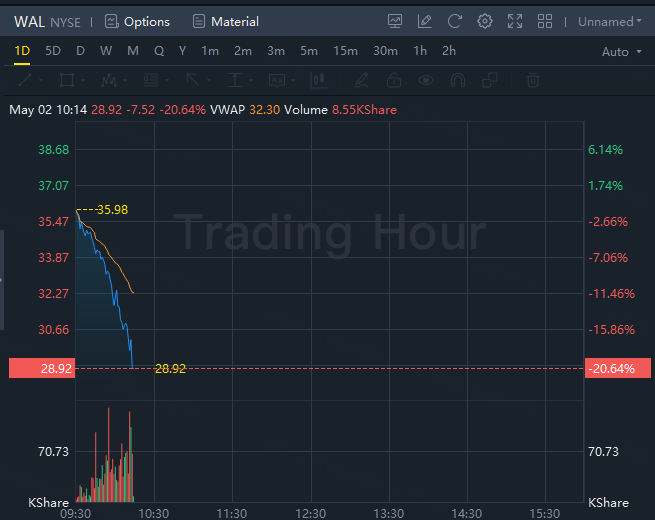This screenshot has width=655, height=520.
Task: Select the 1D timeframe tab
Action: 22,51
